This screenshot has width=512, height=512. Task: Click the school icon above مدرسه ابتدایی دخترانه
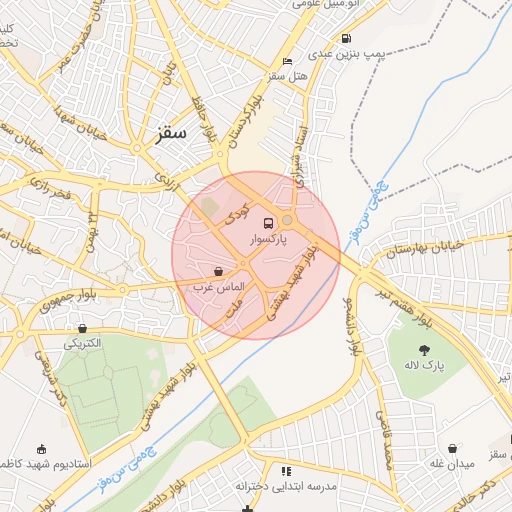point(286,471)
